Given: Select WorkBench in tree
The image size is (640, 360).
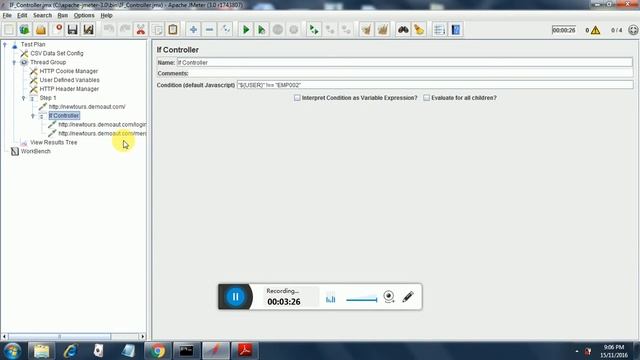Looking at the screenshot, I should coord(36,151).
